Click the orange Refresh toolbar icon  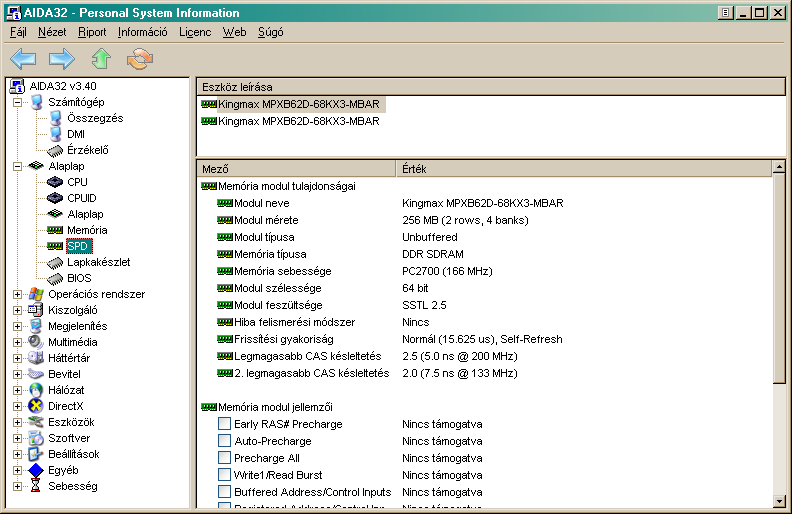point(140,59)
